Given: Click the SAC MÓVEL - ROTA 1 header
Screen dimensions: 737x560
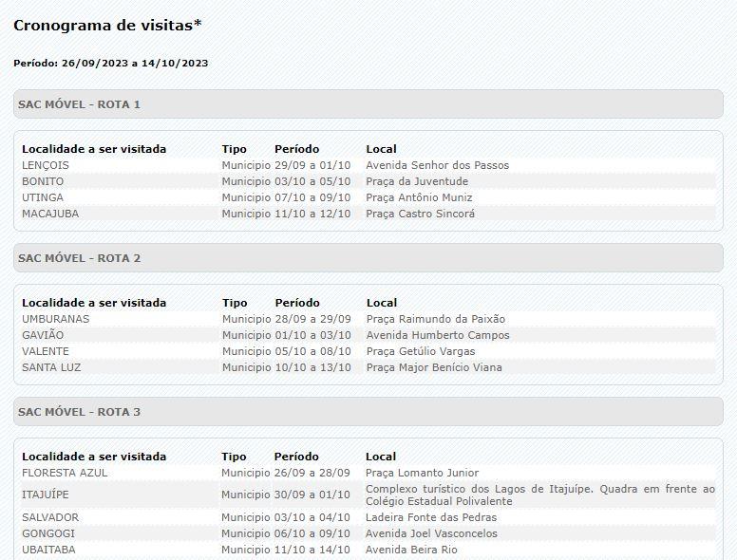Looking at the screenshot, I should 80,104.
